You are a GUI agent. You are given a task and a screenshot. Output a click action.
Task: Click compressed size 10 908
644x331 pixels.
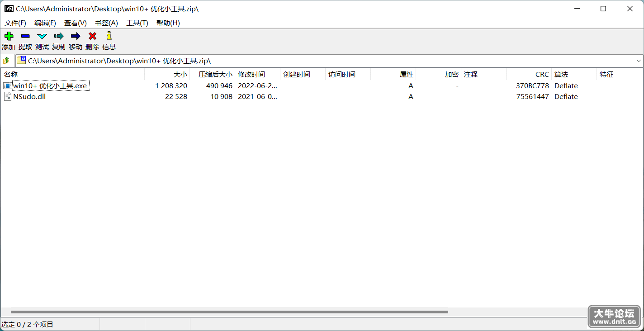(x=221, y=96)
